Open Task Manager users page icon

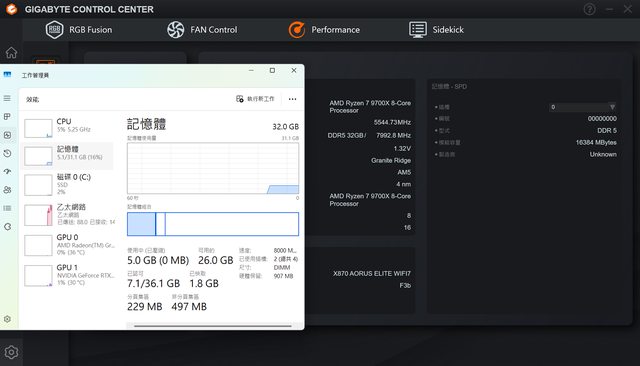click(x=7, y=190)
